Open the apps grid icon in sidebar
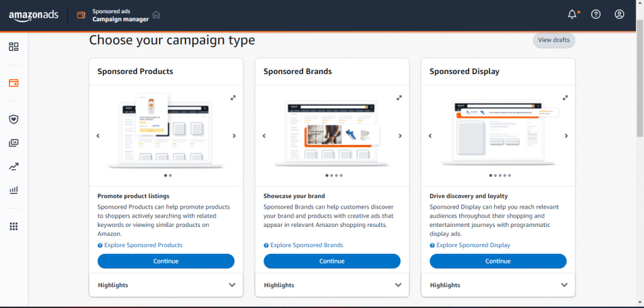Screen dimensions: 644x308 pos(14,226)
